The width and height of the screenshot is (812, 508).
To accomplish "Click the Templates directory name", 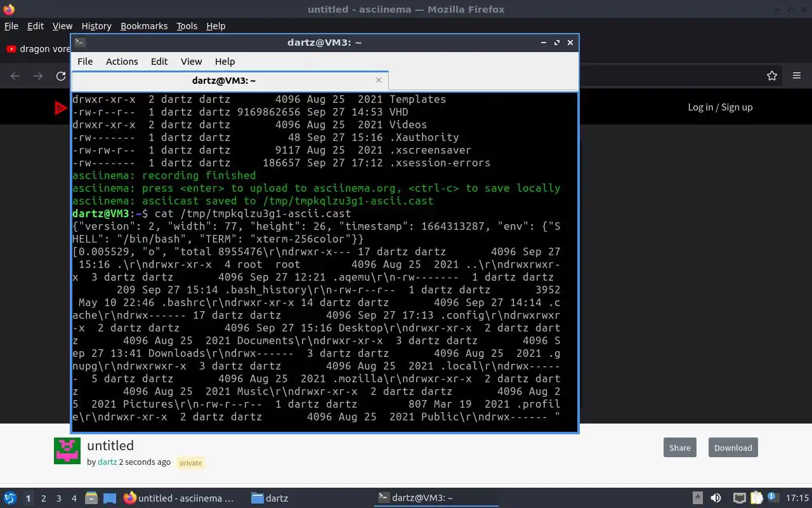I will point(417,99).
